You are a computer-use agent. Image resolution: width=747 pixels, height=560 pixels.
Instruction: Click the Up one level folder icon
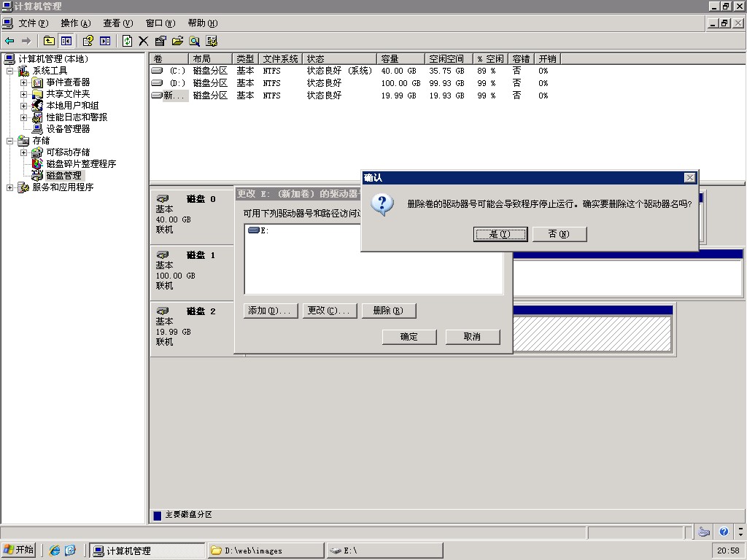pyautogui.click(x=49, y=41)
